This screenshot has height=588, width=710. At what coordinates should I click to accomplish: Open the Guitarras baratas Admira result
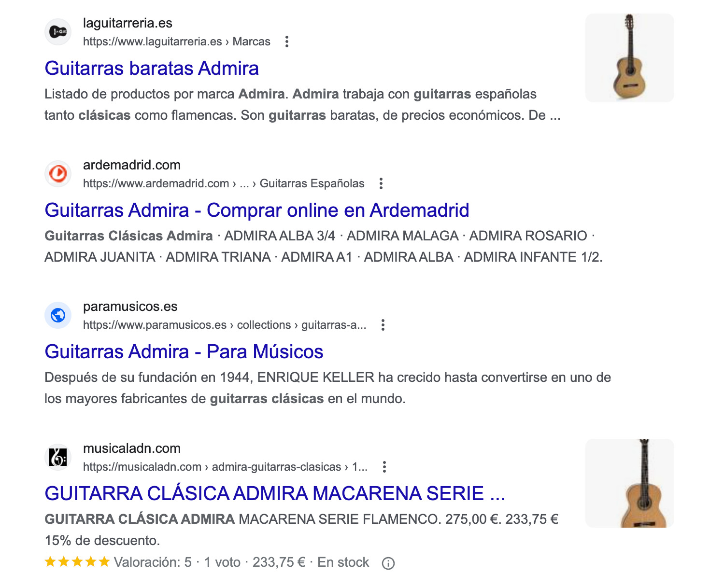(152, 68)
